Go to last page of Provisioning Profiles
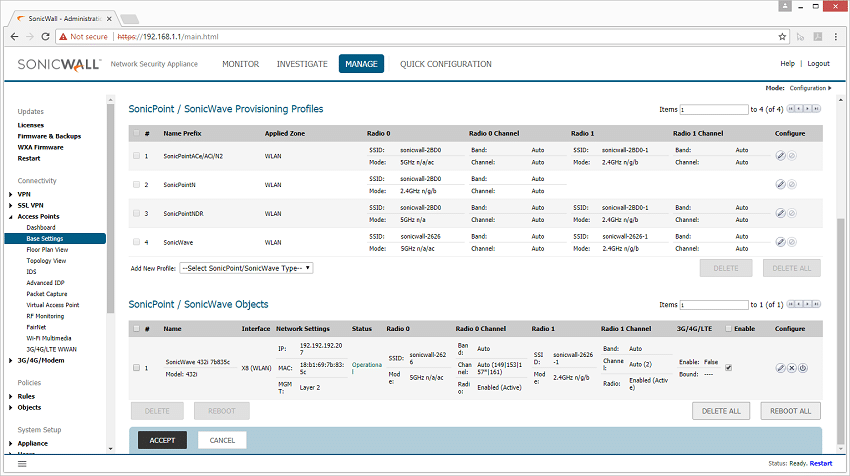 click(x=816, y=109)
